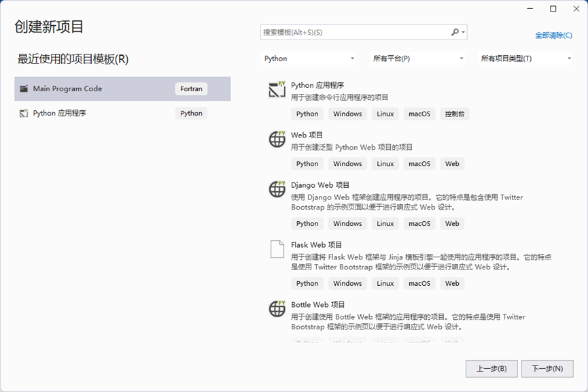This screenshot has height=392, width=588.
Task: Click the 用于创建泛型 Python Web 项目的项目 description
Action: click(x=351, y=147)
